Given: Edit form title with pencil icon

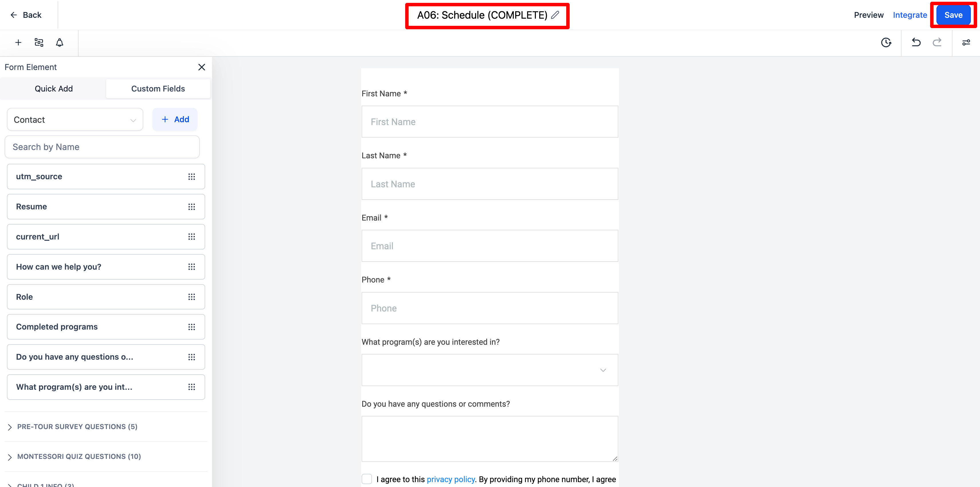Looking at the screenshot, I should (x=555, y=15).
